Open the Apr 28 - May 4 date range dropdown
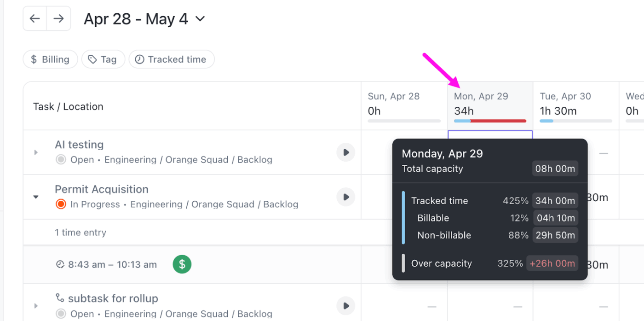 pos(200,19)
